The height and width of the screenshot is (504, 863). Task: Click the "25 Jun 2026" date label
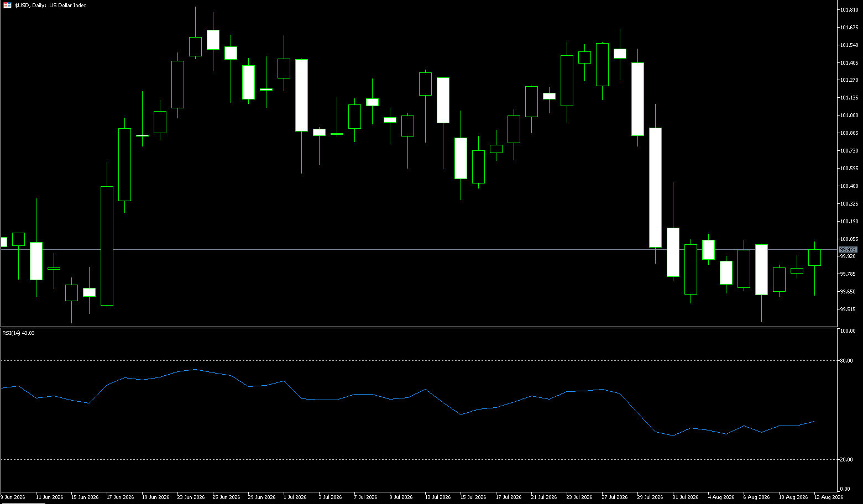pos(226,497)
